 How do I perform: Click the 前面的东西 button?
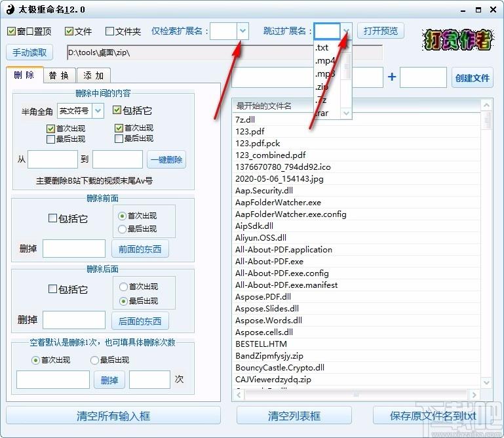[140, 249]
